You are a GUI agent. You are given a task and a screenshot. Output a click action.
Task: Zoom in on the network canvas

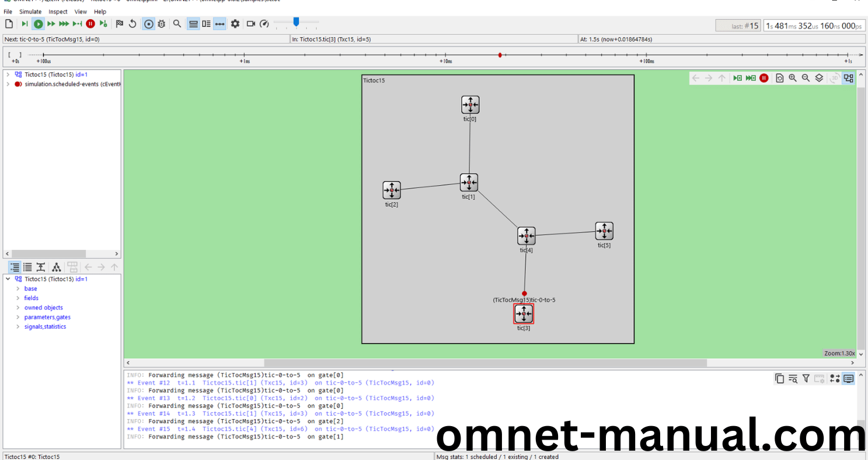tap(793, 78)
